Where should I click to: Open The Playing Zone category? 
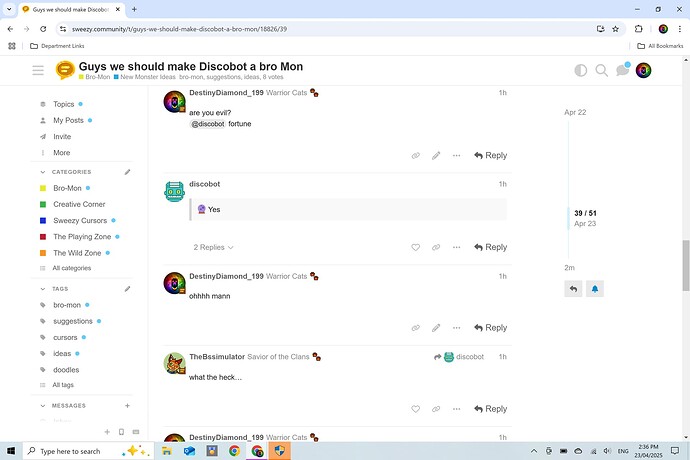point(82,237)
